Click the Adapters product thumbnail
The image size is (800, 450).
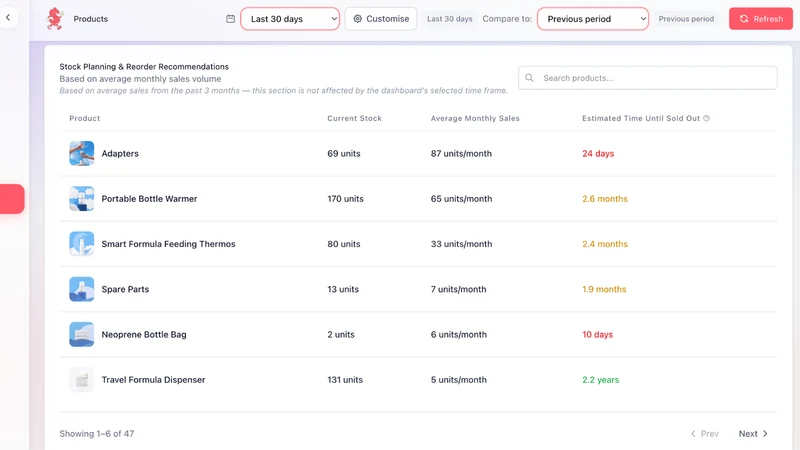tap(82, 154)
